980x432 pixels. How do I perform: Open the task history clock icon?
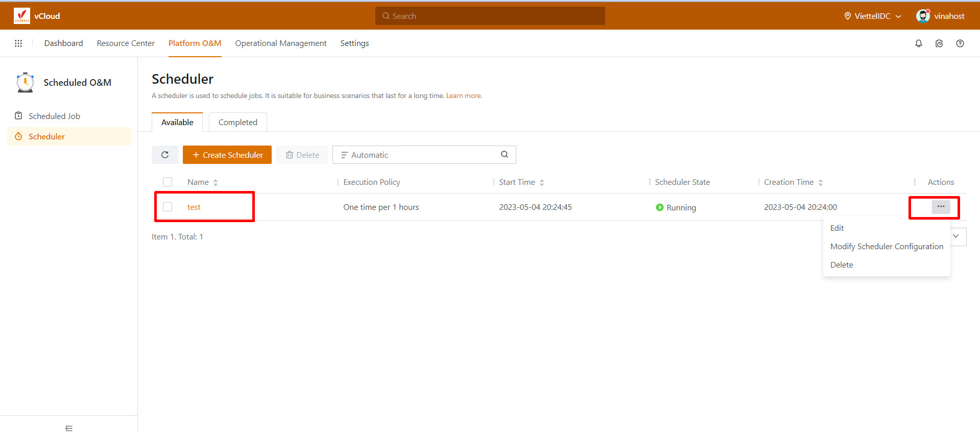[x=939, y=43]
